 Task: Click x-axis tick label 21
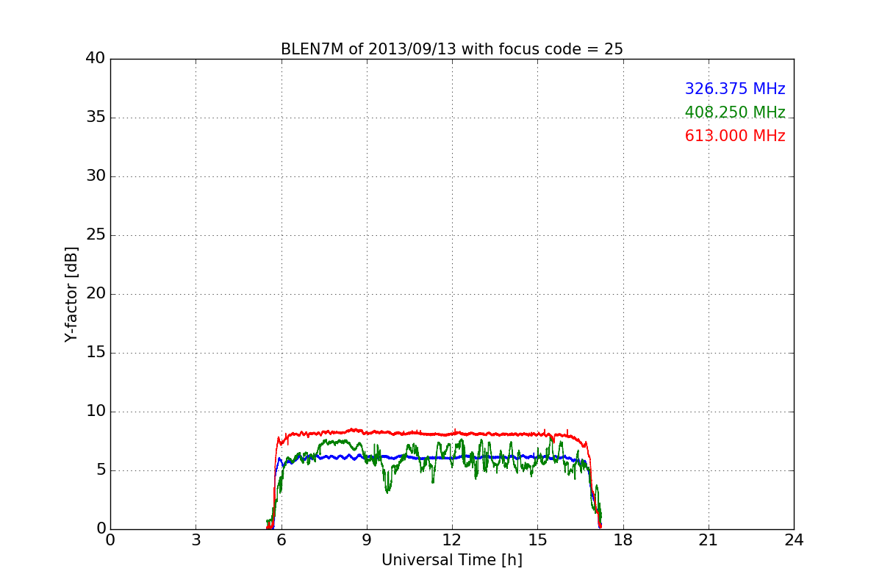pyautogui.click(x=709, y=540)
